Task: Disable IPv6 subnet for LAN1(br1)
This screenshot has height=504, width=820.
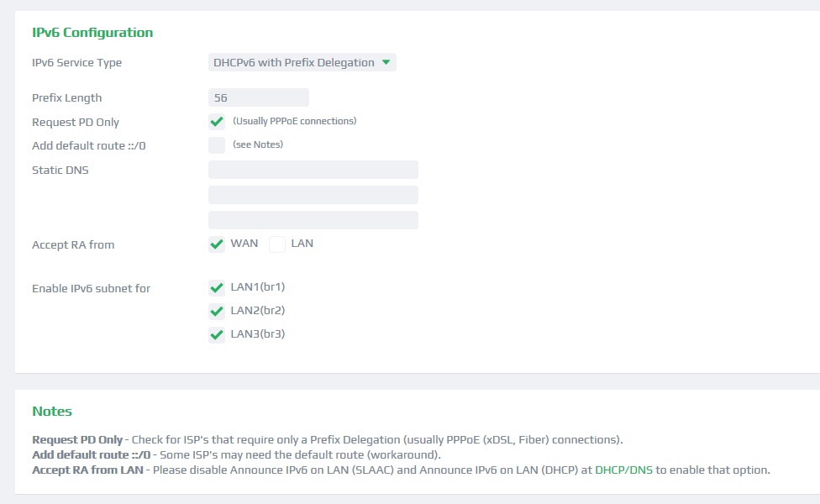Action: coord(217,287)
